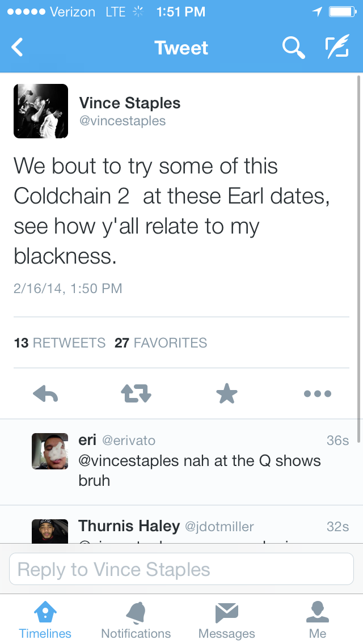
Task: Open the more options ellipsis menu
Action: click(x=317, y=393)
